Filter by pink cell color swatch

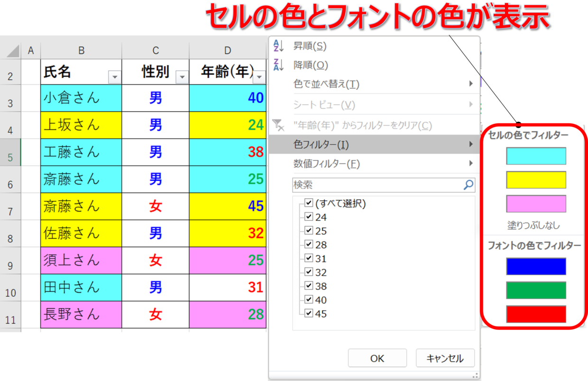[x=536, y=204]
